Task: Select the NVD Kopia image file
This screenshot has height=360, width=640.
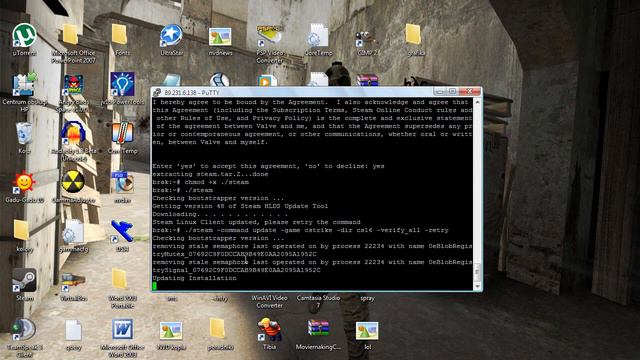Action: click(171, 331)
